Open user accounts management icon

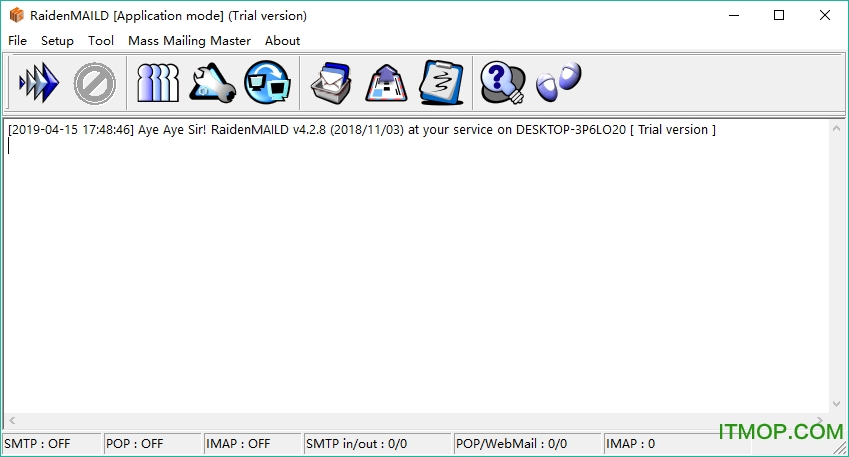[x=158, y=83]
